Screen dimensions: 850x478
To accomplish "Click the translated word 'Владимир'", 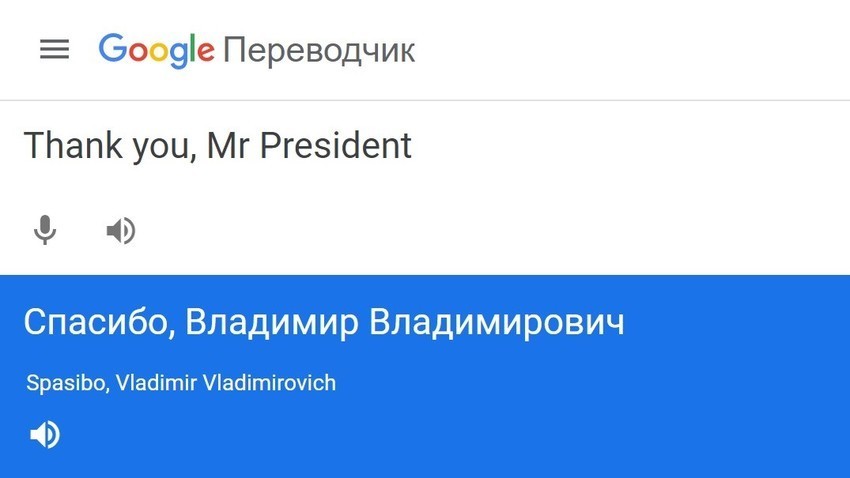I will point(272,322).
